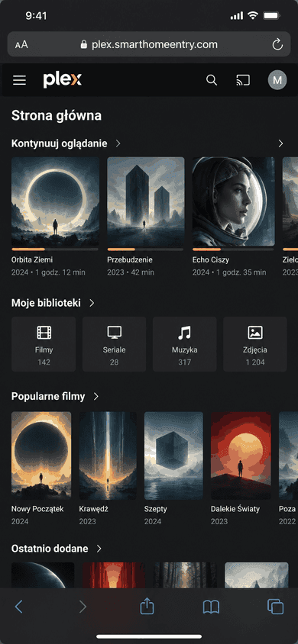Image resolution: width=298 pixels, height=644 pixels.
Task: Click the Plex logo
Action: tap(62, 79)
